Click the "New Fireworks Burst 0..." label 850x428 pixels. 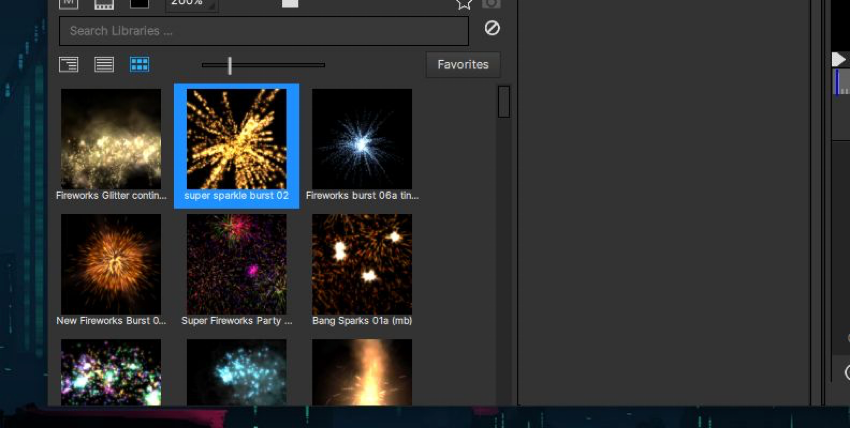(111, 321)
